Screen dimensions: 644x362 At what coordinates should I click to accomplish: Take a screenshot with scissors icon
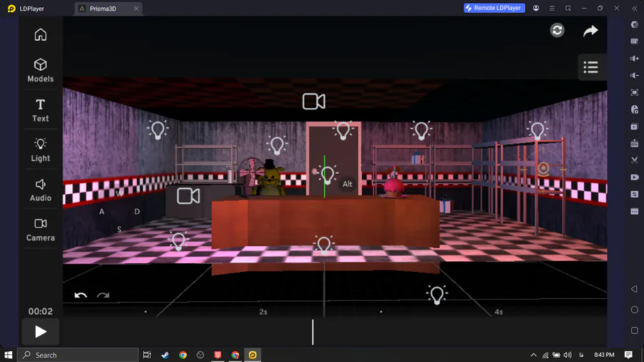634,160
